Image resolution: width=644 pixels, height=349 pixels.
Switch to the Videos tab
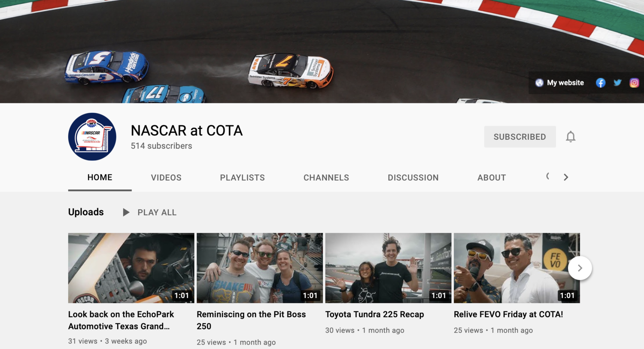tap(166, 178)
